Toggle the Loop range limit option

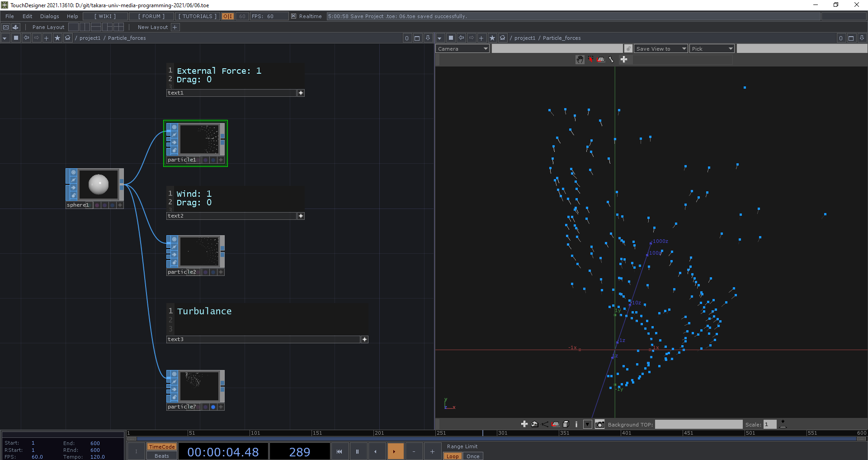tap(453, 456)
